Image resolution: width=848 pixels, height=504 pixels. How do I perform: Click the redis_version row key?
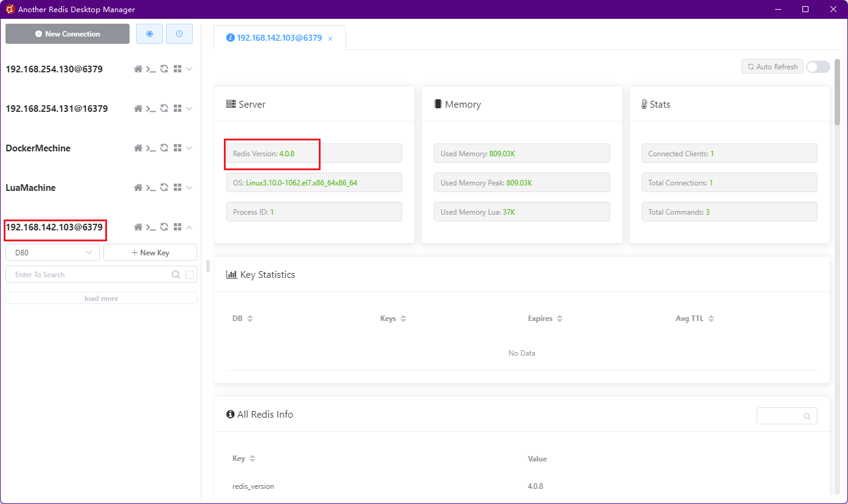253,486
